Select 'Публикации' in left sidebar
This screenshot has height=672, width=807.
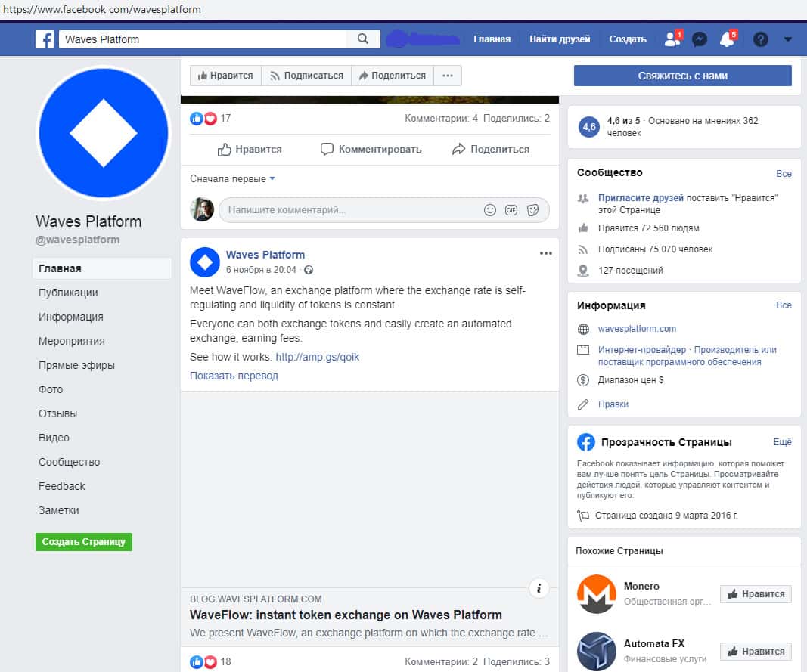68,293
